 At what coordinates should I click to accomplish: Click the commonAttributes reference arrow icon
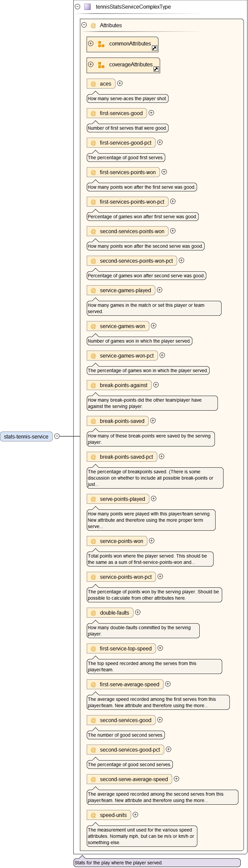point(154,48)
